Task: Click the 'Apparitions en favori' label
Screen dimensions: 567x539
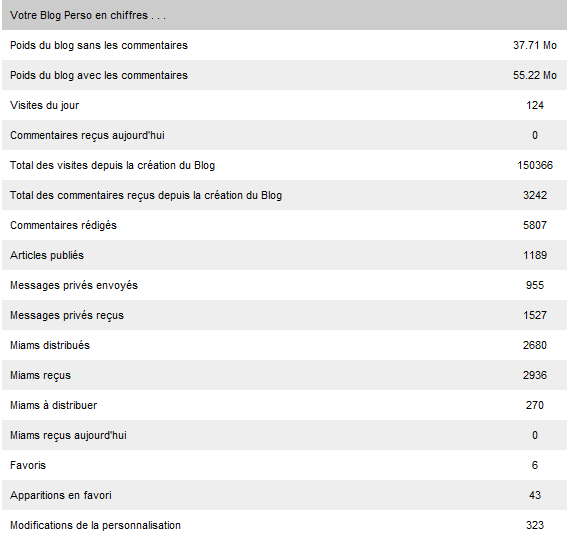Action: click(61, 495)
